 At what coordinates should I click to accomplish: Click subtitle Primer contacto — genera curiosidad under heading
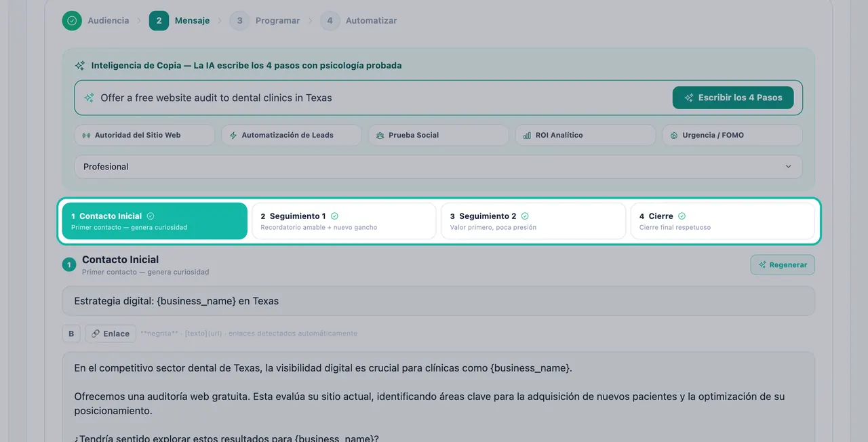[x=145, y=272]
